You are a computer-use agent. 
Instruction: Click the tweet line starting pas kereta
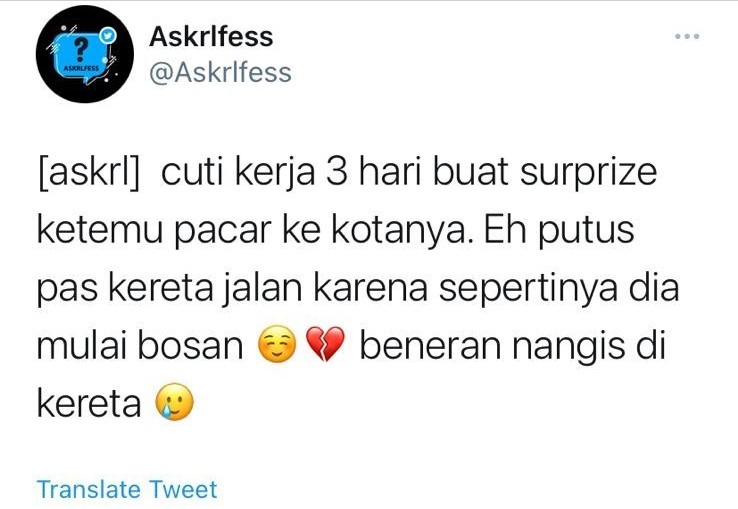358,289
